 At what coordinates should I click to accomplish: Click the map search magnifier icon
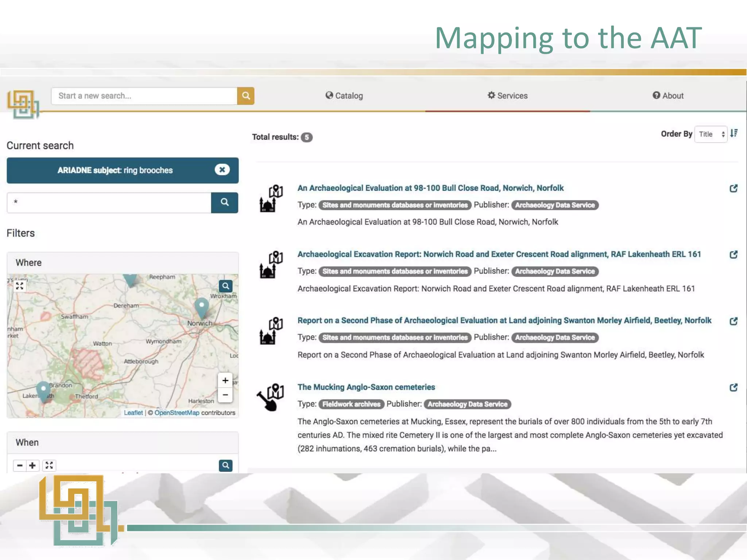click(225, 286)
